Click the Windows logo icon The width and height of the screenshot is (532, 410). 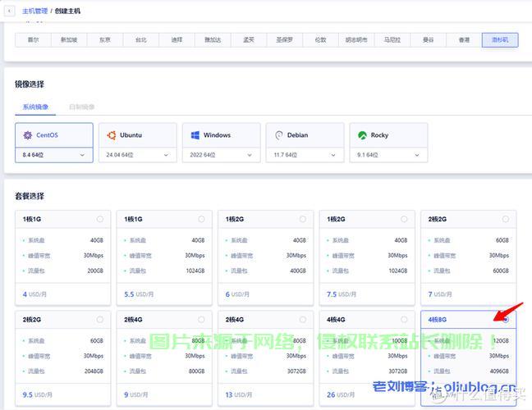pyautogui.click(x=196, y=135)
